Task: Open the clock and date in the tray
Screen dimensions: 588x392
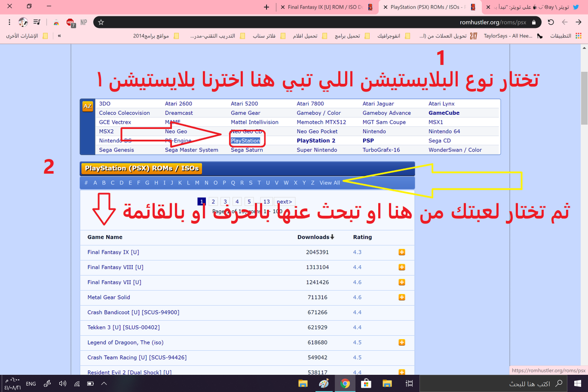Action: click(x=13, y=384)
